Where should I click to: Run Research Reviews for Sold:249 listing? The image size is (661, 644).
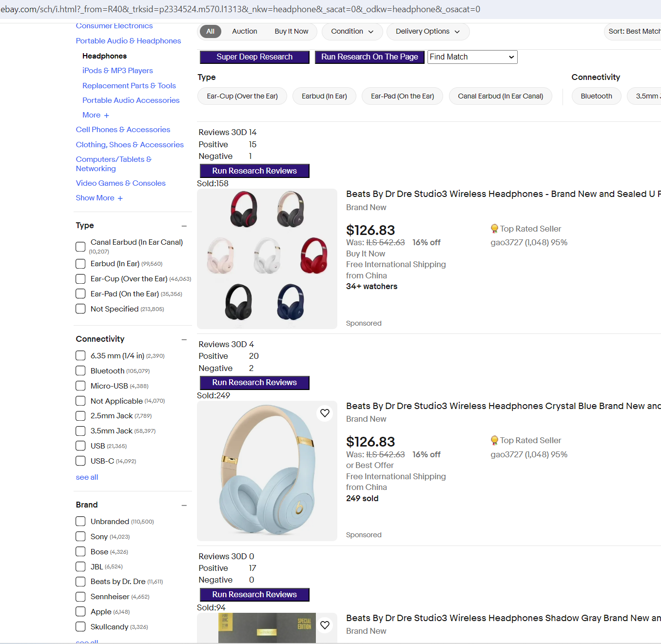[254, 383]
